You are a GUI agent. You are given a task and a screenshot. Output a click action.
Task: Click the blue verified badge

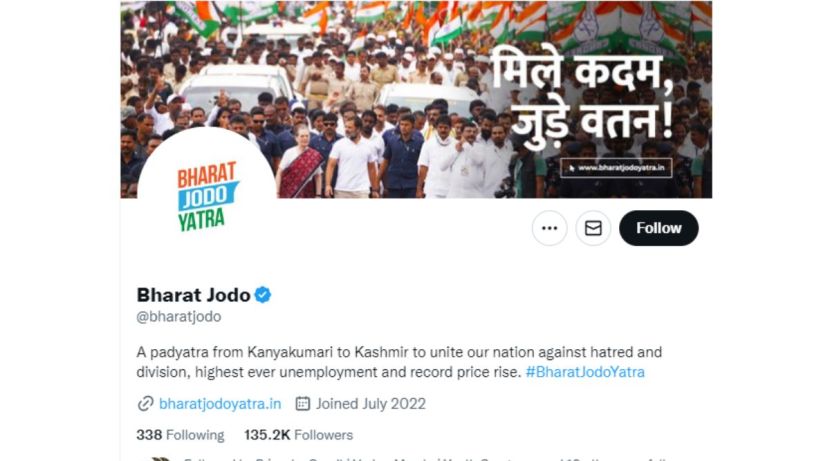click(263, 295)
